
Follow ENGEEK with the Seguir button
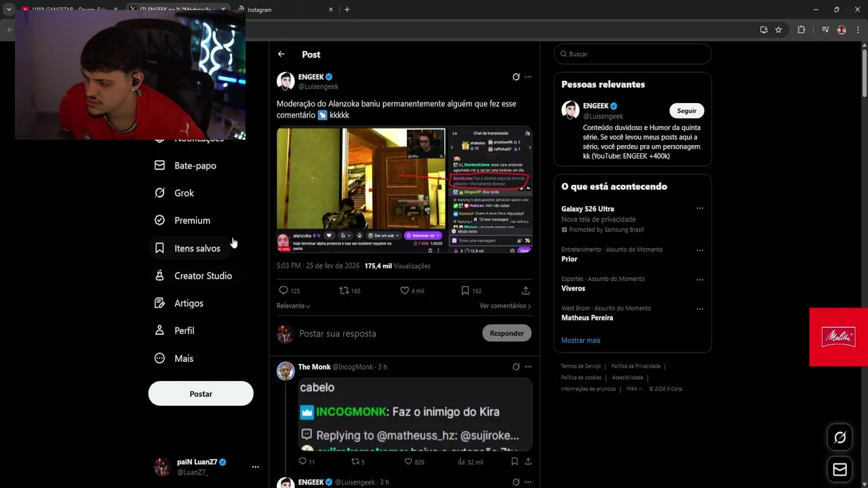click(x=687, y=110)
